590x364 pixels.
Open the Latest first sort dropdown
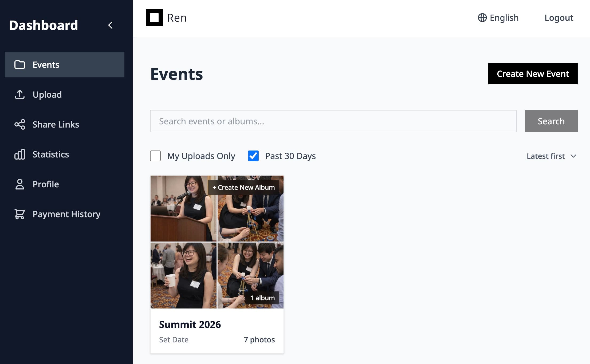point(552,156)
